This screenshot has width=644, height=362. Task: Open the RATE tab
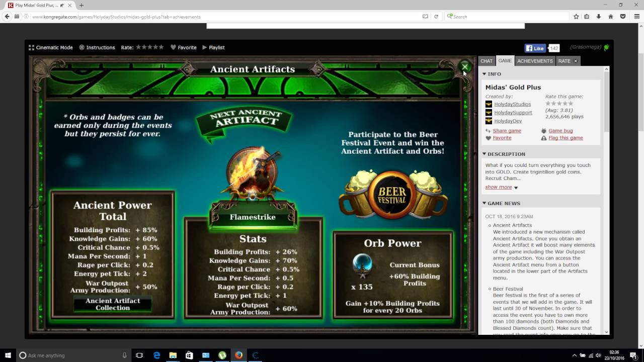coord(564,61)
